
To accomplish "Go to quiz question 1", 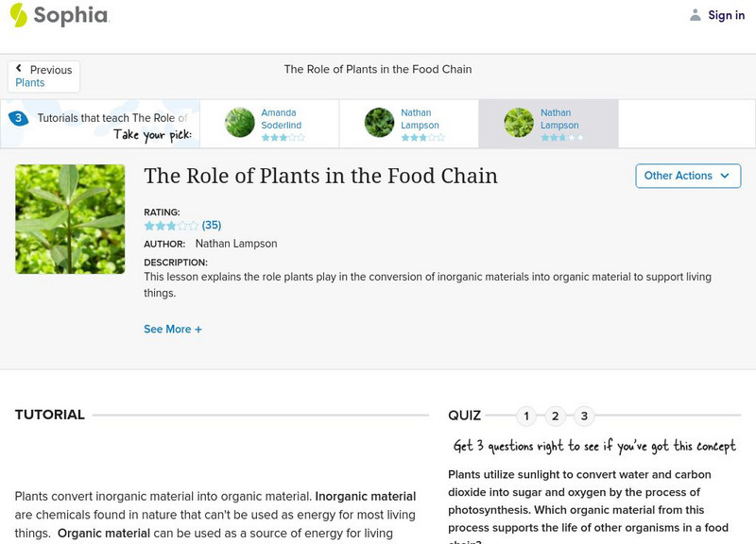I will click(x=526, y=416).
